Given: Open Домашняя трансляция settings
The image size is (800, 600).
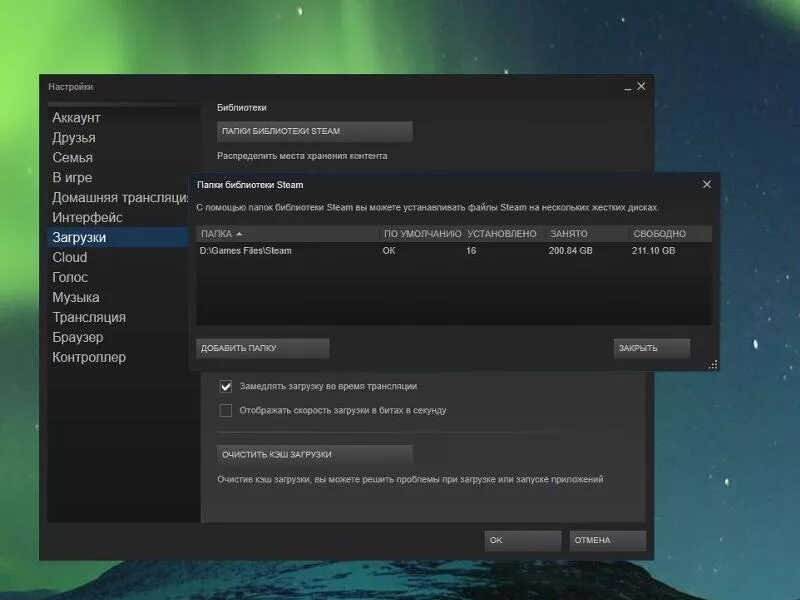Looking at the screenshot, I should [x=120, y=197].
